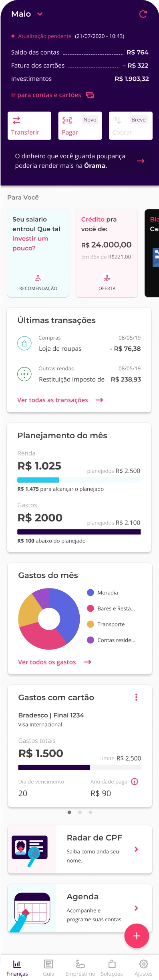Tap the Transferir arrows icon
Viewport: 159px width, 980px height.
[x=16, y=120]
